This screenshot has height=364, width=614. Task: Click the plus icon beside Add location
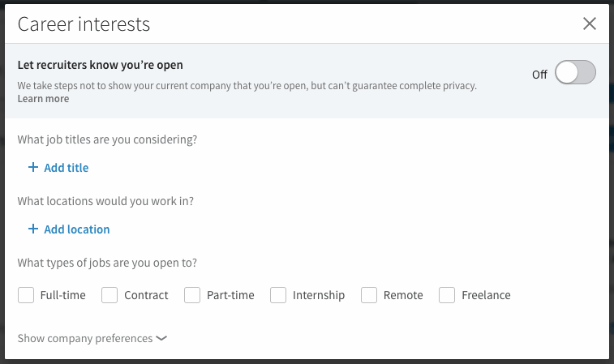pyautogui.click(x=33, y=229)
